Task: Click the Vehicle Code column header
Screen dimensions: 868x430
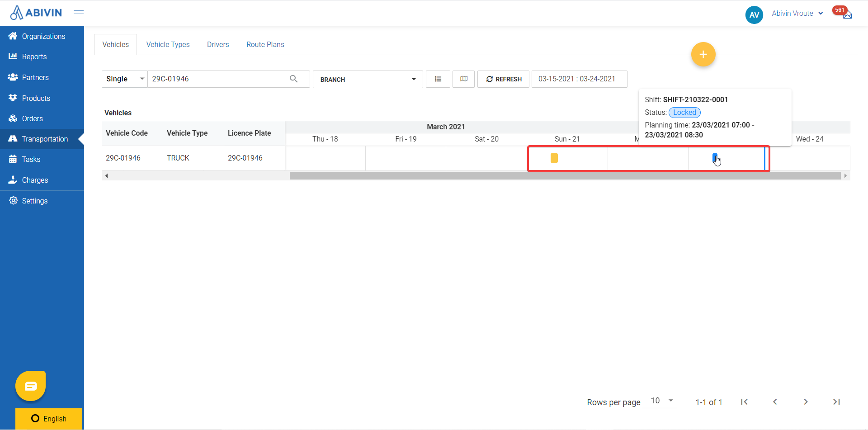Action: 127,133
